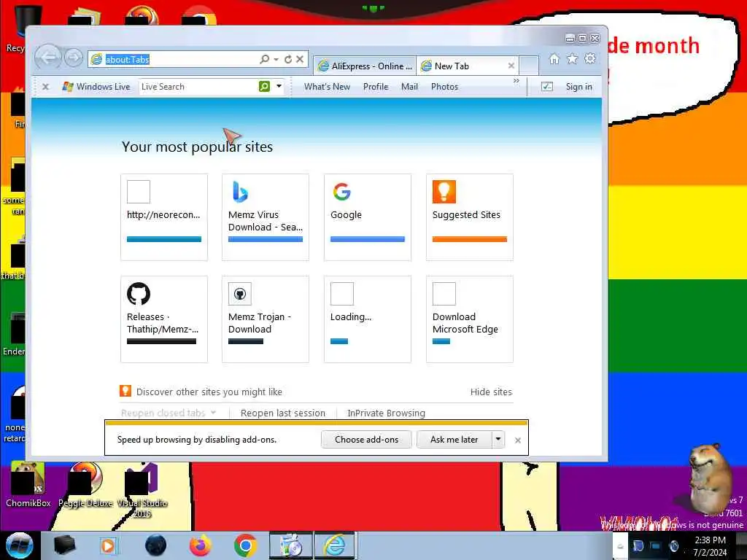Open a blank new tab button
The image size is (747, 560).
pos(529,66)
